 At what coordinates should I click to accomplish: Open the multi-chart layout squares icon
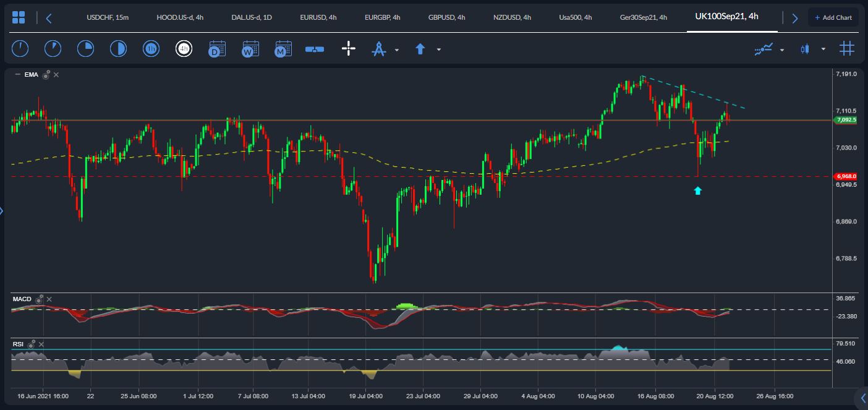coord(19,17)
